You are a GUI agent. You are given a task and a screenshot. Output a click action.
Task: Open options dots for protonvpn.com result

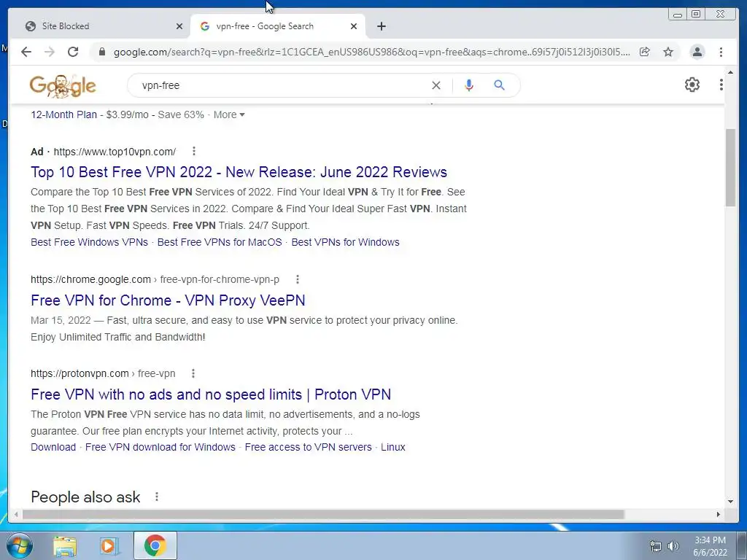[193, 373]
